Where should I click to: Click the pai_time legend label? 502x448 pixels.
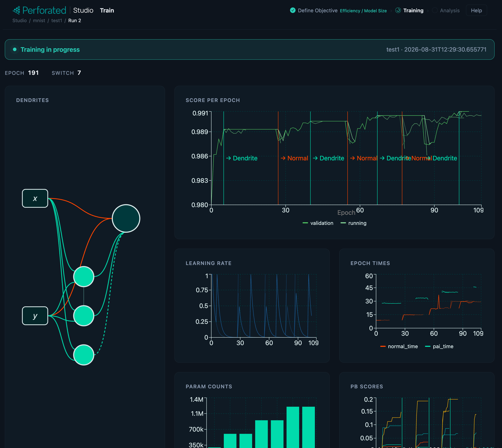[443, 346]
